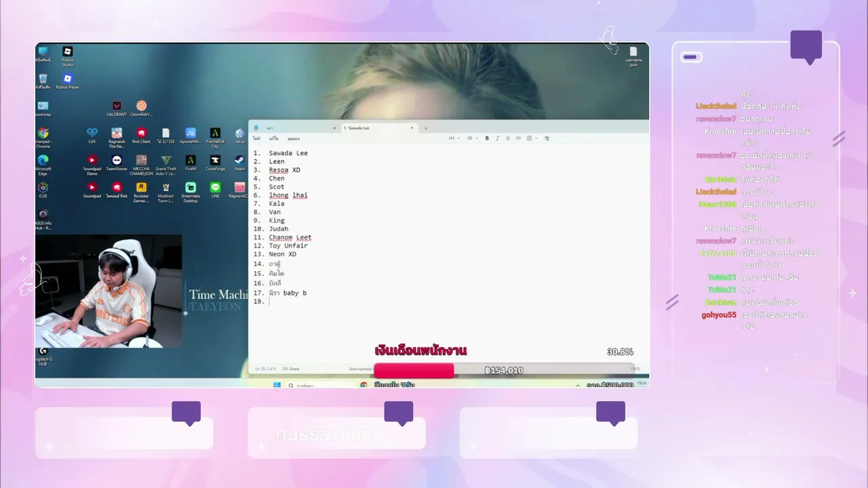Open the Edit menu in Notepad
The image size is (868, 488).
click(x=274, y=138)
